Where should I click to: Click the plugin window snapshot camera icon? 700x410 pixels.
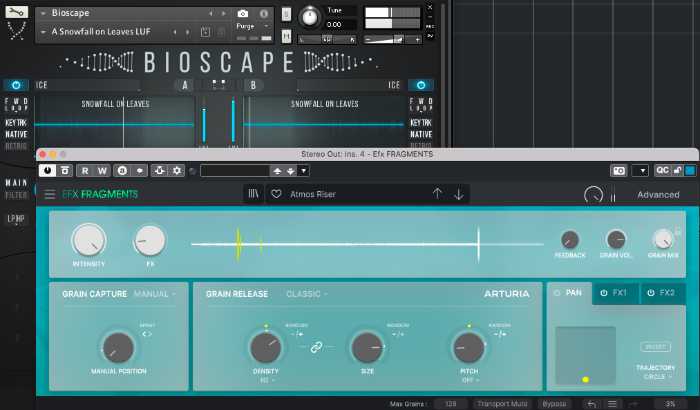click(619, 171)
